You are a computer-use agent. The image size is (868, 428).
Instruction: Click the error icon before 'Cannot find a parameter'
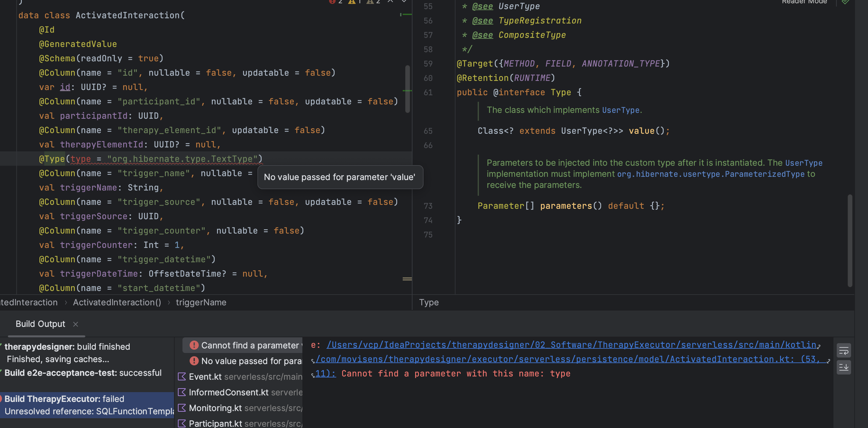(194, 345)
